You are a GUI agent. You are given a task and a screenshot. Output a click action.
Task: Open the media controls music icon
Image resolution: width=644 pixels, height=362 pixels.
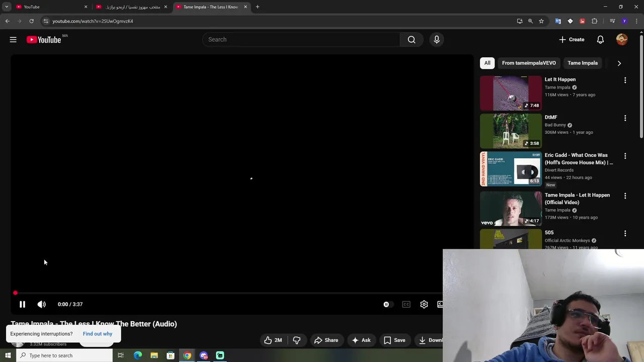612,21
